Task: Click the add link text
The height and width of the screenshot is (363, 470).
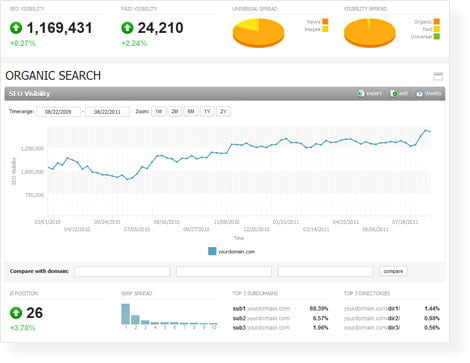Action: 403,93
